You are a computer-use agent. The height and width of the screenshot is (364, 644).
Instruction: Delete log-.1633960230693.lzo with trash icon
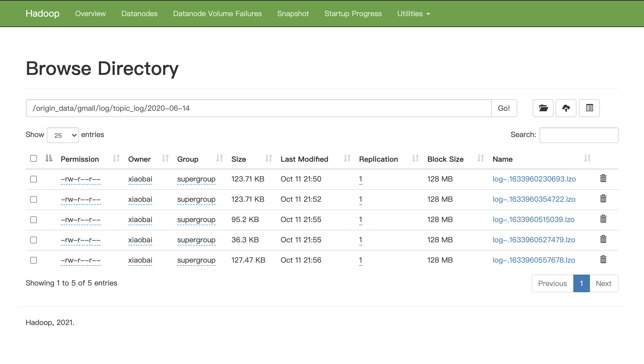(603, 179)
